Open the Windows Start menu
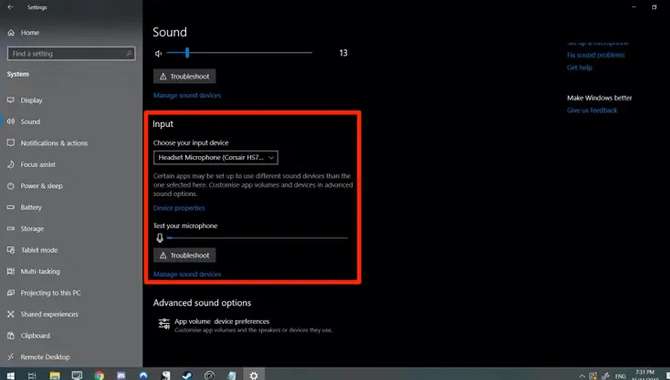Viewport: 670px width, 380px height. [10, 375]
